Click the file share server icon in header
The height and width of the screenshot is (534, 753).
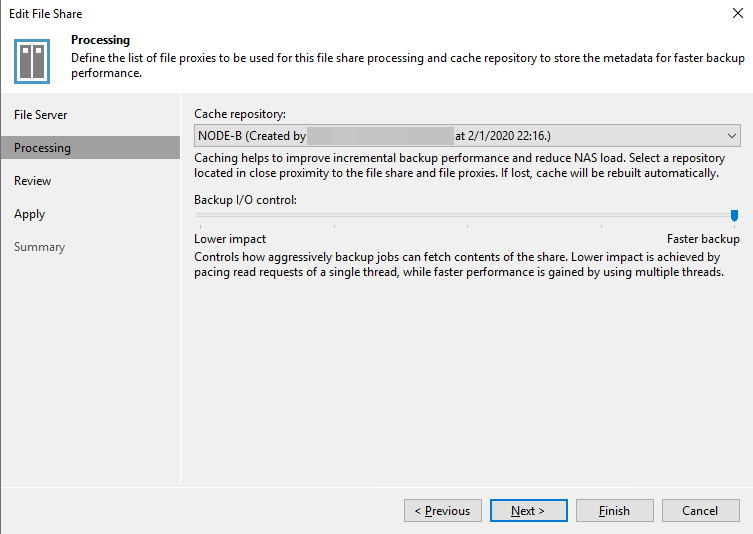(x=32, y=61)
